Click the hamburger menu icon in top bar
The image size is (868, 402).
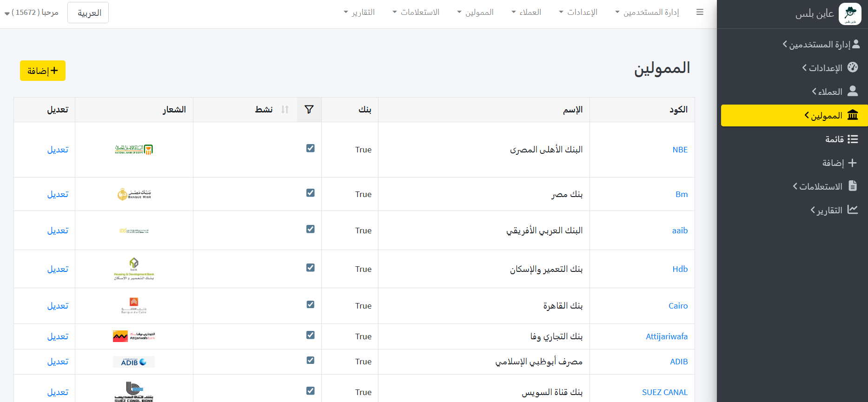pos(700,12)
